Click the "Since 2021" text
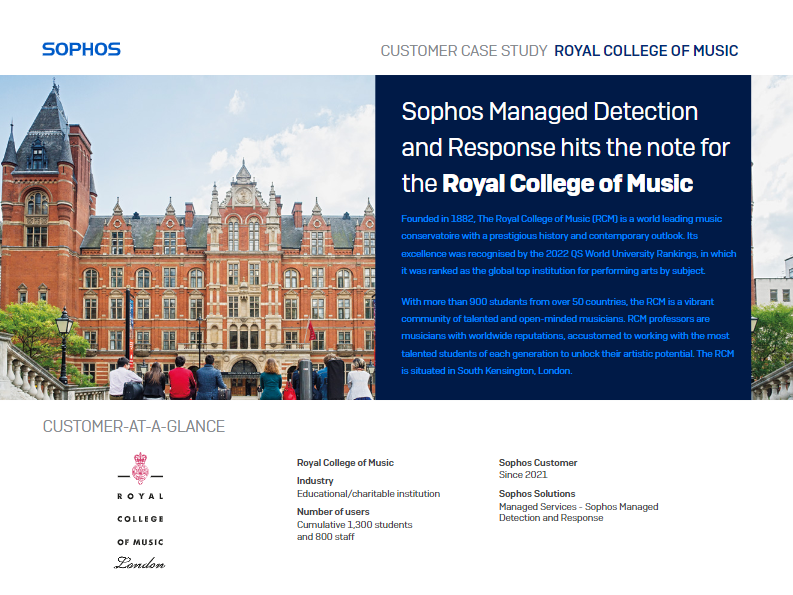This screenshot has width=793, height=595. (x=523, y=475)
